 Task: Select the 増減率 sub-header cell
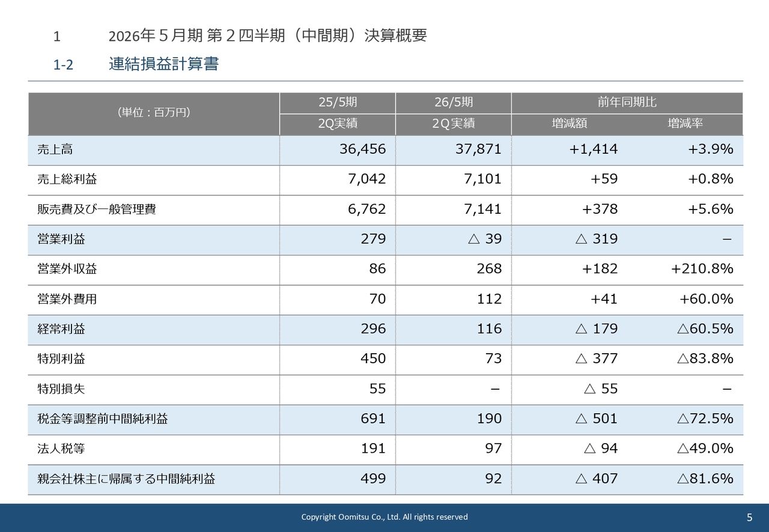pos(685,124)
